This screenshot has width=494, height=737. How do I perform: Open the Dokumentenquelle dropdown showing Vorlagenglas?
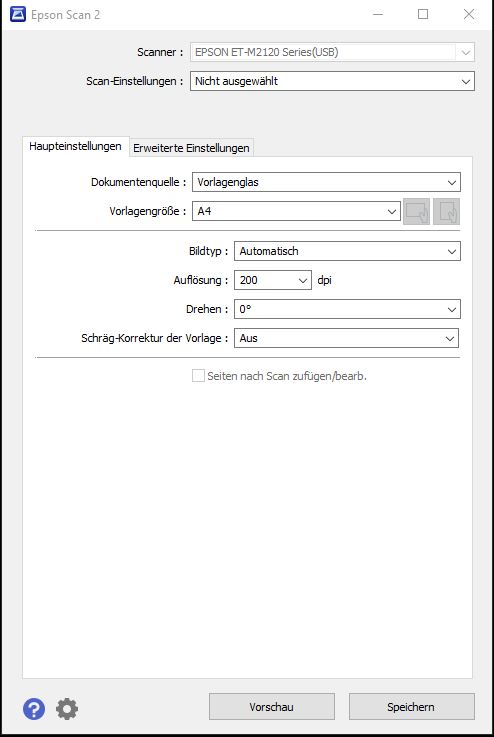click(326, 182)
